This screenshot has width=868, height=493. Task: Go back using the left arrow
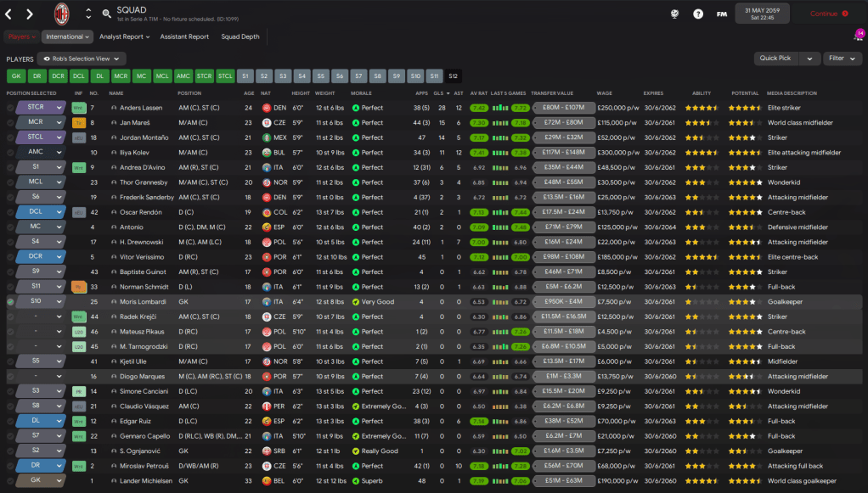click(x=9, y=14)
